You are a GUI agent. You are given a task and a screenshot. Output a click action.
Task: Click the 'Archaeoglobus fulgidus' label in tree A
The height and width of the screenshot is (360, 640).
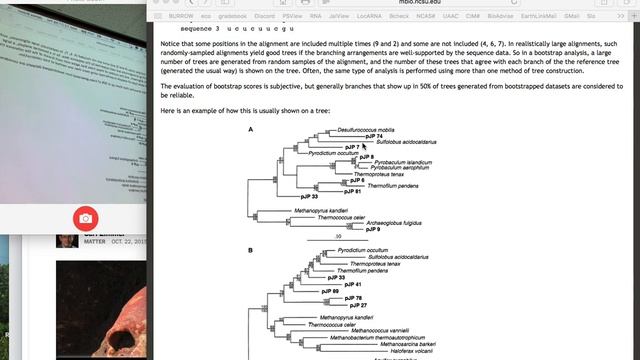(x=394, y=223)
